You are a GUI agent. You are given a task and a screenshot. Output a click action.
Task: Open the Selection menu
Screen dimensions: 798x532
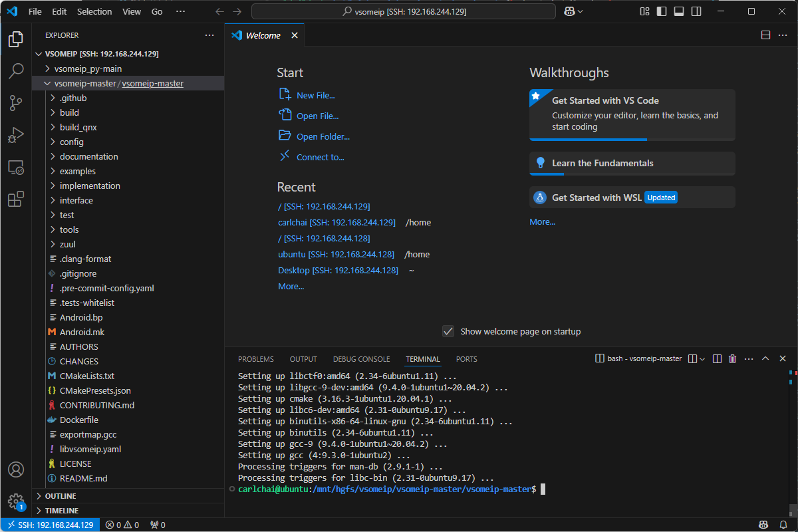tap(94, 11)
